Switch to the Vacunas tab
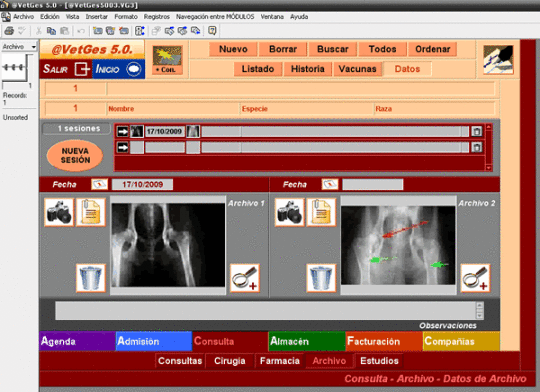Screen dimensions: 540x392 tap(357, 69)
